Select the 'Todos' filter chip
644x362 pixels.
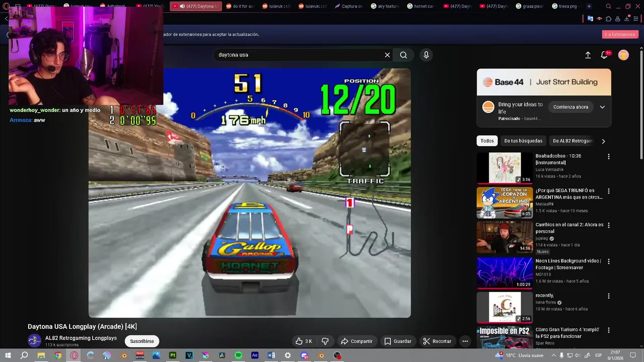click(487, 141)
